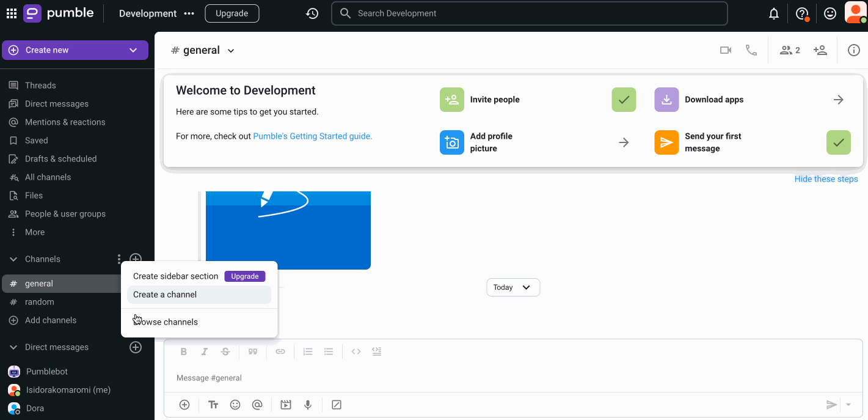Viewport: 868px width, 420px height.
Task: Open send options dropdown arrow
Action: [x=848, y=405]
